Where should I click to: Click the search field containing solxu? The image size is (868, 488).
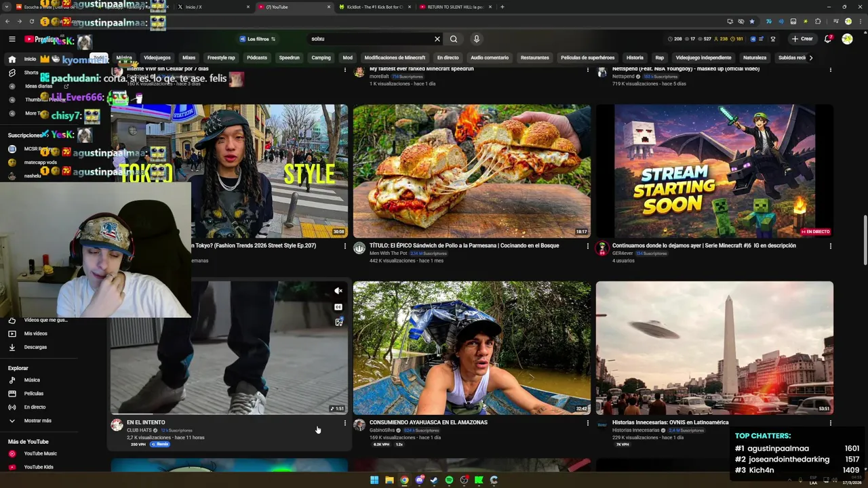370,39
